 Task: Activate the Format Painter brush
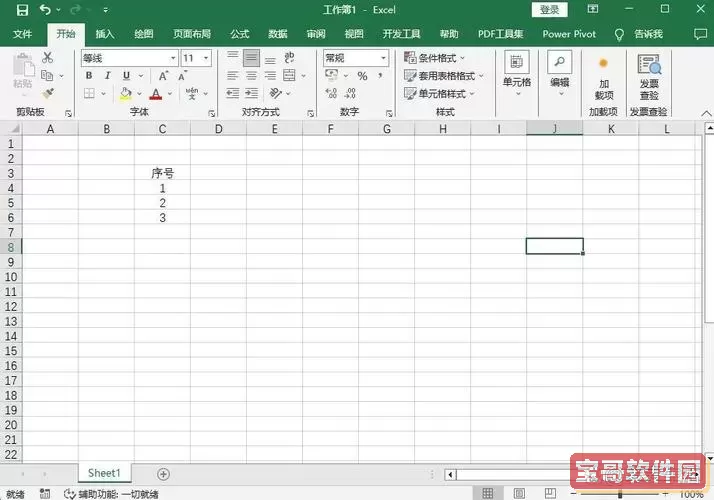point(47,93)
